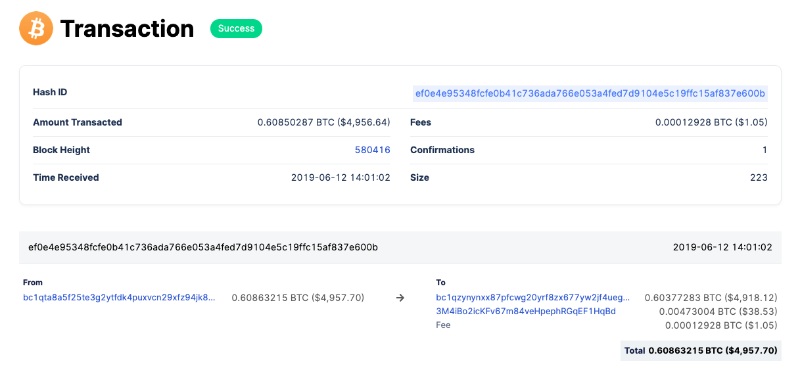
Task: Select the Confirmations label
Action: (442, 150)
